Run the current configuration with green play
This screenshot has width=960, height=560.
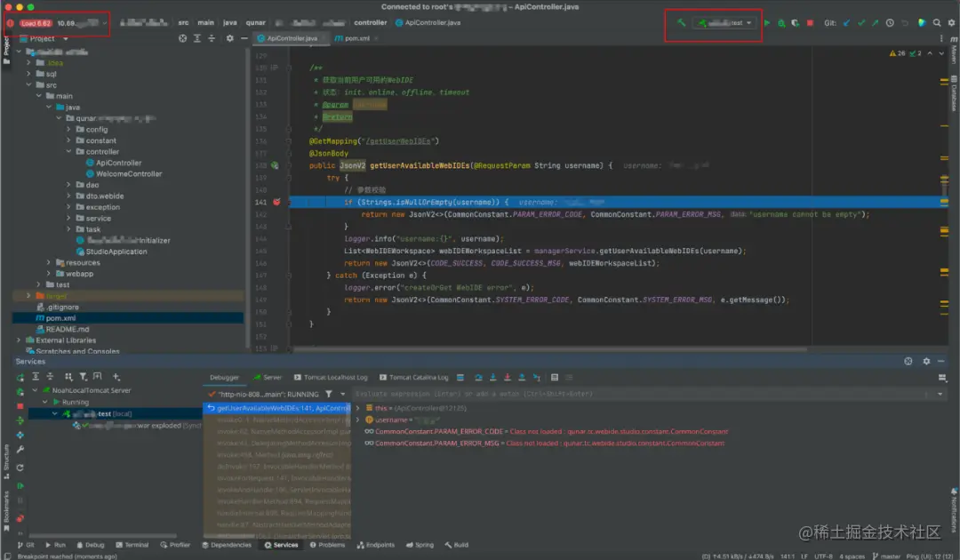pyautogui.click(x=767, y=22)
